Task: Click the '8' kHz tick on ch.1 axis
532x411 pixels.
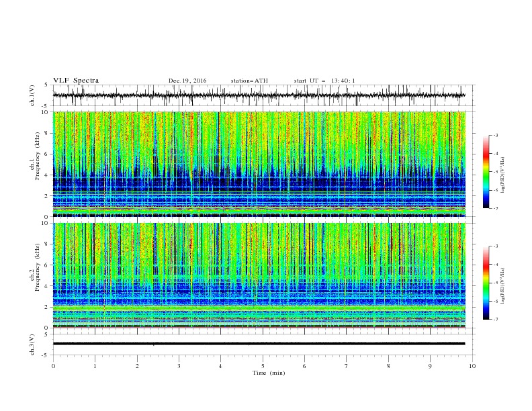Action: pyautogui.click(x=47, y=133)
